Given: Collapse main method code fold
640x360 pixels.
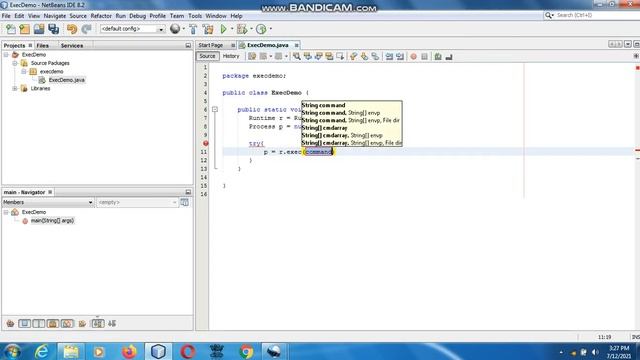Looking at the screenshot, I should tap(215, 109).
